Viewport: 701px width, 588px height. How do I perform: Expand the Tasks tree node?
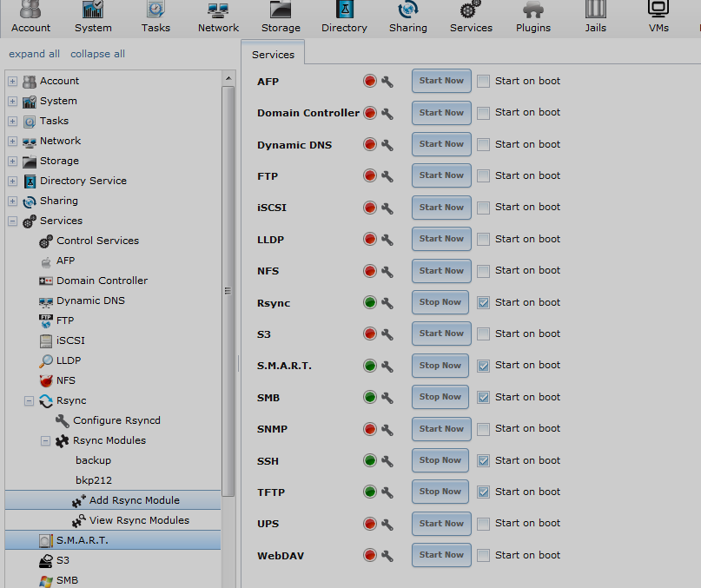point(12,122)
